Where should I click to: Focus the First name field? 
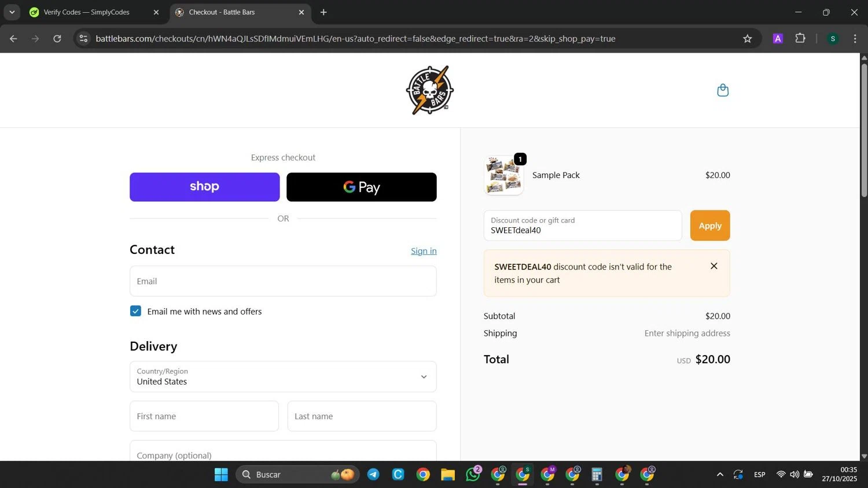pyautogui.click(x=204, y=416)
